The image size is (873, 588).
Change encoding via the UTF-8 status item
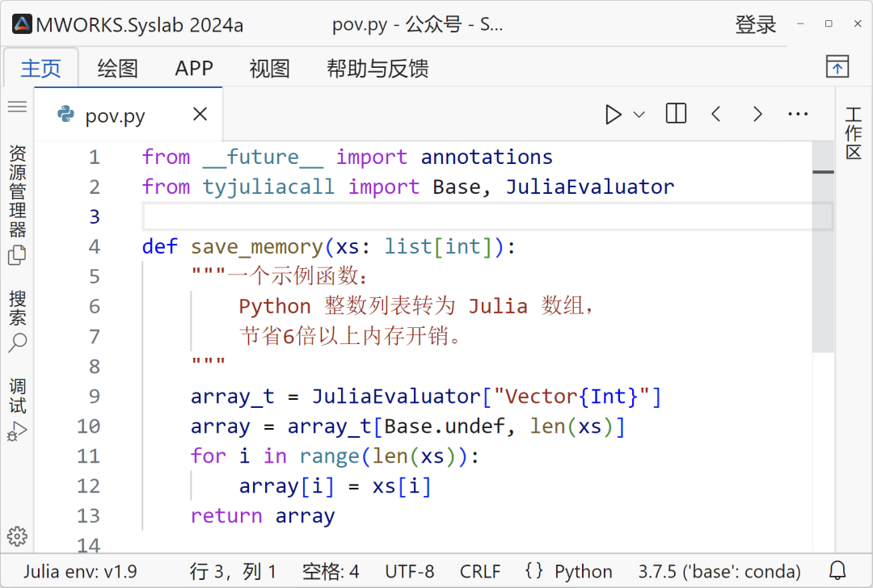click(410, 571)
